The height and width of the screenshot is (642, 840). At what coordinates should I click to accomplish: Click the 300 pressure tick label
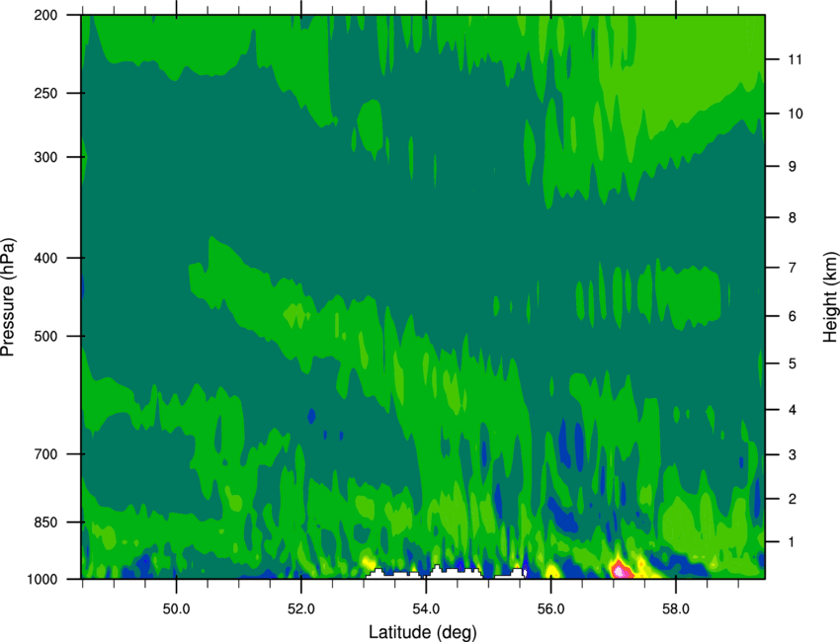[45, 157]
